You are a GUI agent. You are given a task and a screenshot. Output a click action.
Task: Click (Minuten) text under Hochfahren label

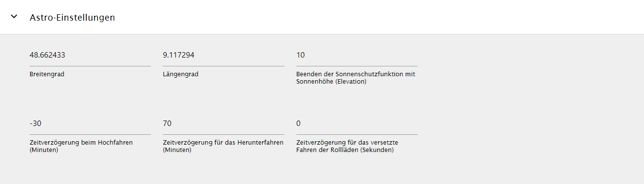(x=44, y=150)
